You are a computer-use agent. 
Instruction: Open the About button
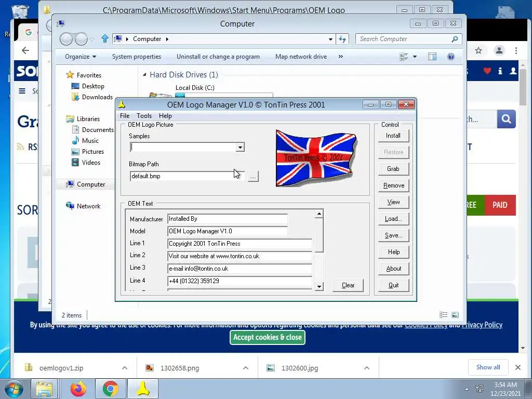point(393,269)
